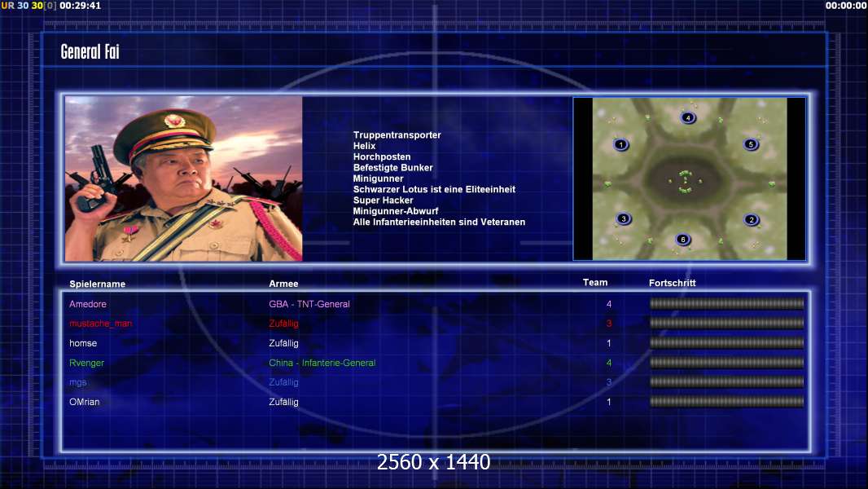Select player name homse
This screenshot has height=489, width=868.
tap(83, 343)
